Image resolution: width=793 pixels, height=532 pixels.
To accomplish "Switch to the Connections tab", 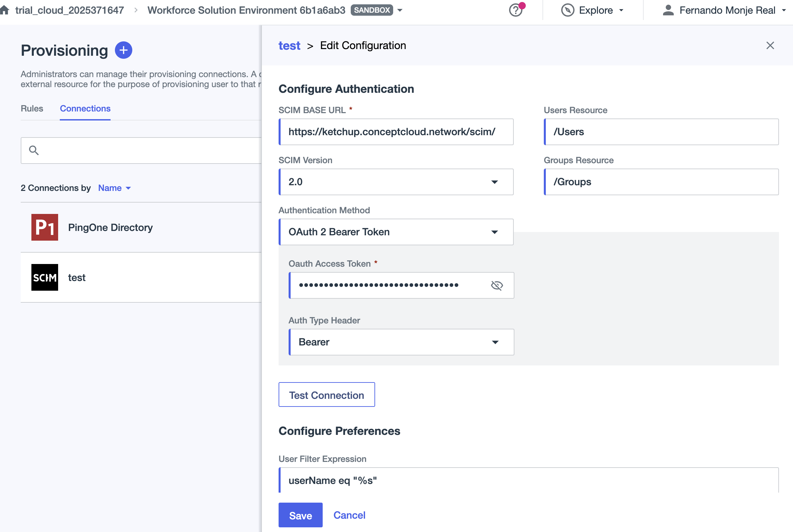I will pyautogui.click(x=85, y=108).
